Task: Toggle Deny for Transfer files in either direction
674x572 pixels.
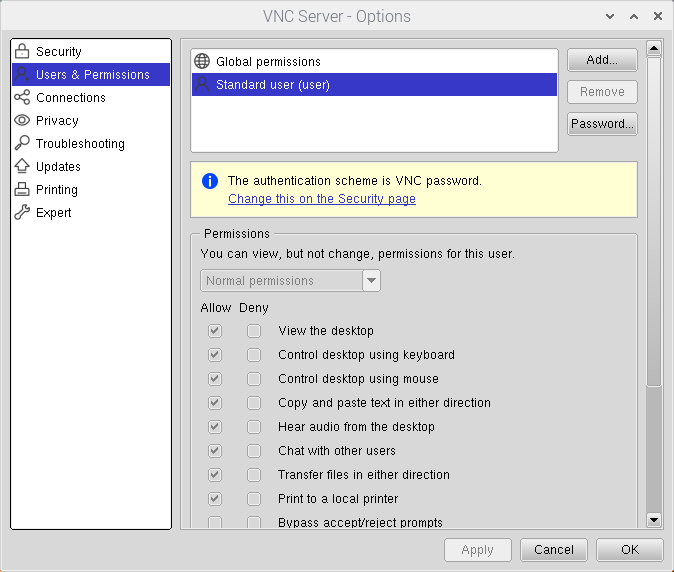Action: pos(254,474)
